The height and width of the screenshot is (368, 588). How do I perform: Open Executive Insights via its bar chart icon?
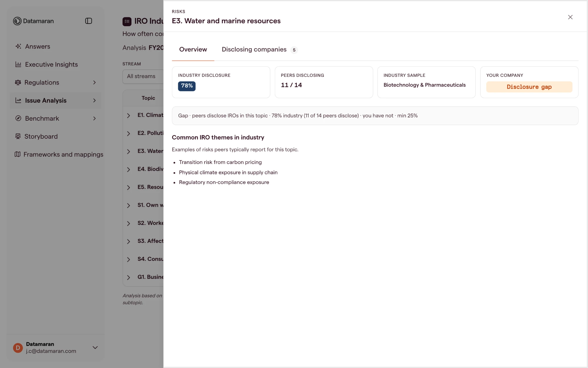[x=18, y=64]
